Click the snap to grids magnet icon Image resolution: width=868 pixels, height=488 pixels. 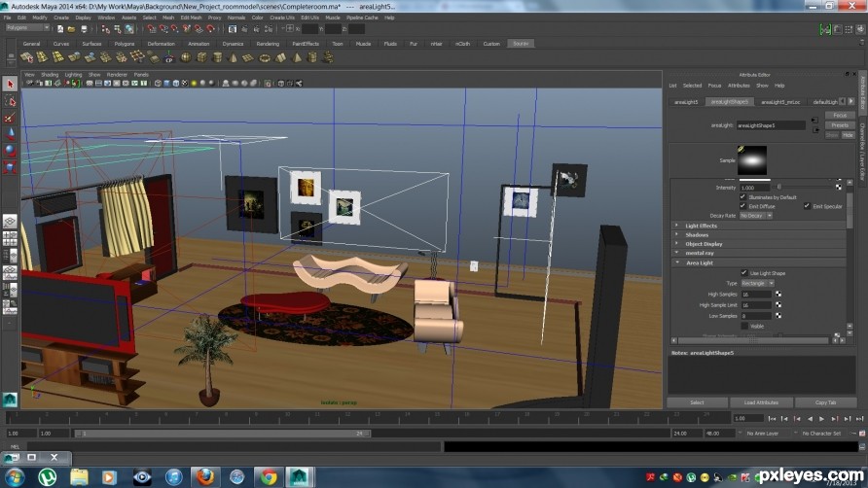(x=152, y=29)
